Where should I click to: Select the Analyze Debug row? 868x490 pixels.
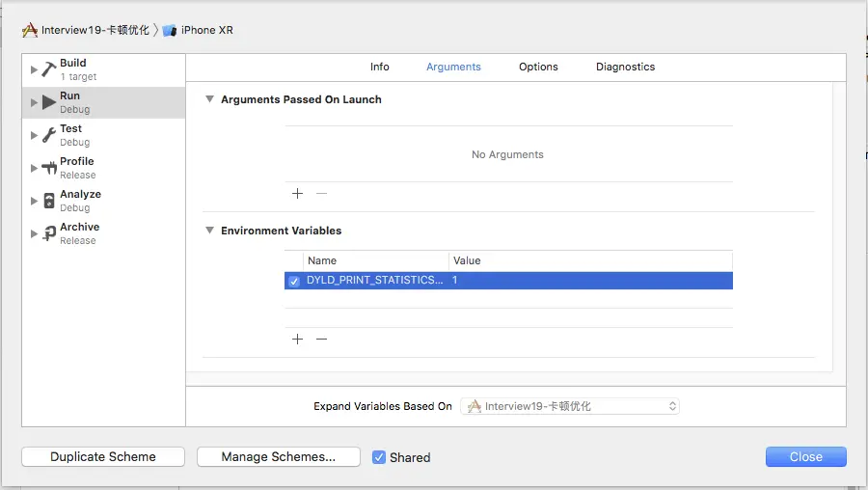tap(103, 201)
